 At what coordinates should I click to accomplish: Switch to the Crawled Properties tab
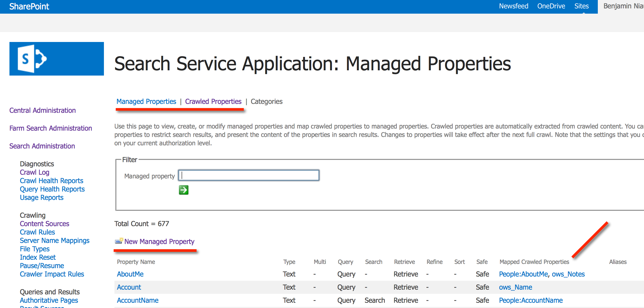(213, 102)
